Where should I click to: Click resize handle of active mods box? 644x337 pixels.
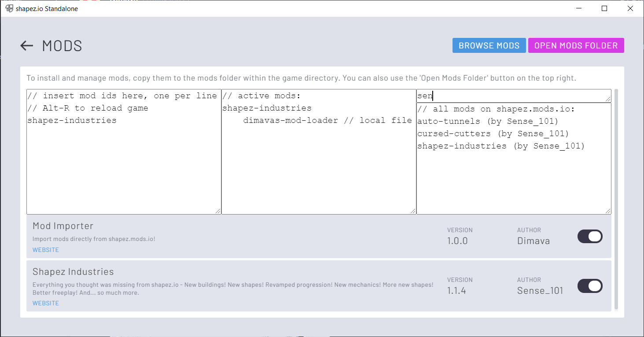point(413,211)
